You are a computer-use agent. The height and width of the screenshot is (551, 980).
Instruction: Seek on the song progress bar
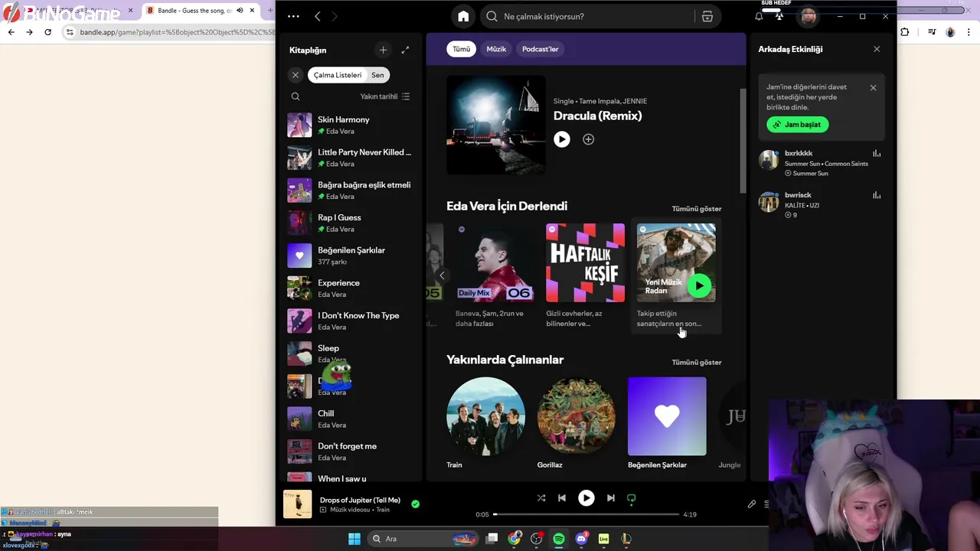[586, 514]
